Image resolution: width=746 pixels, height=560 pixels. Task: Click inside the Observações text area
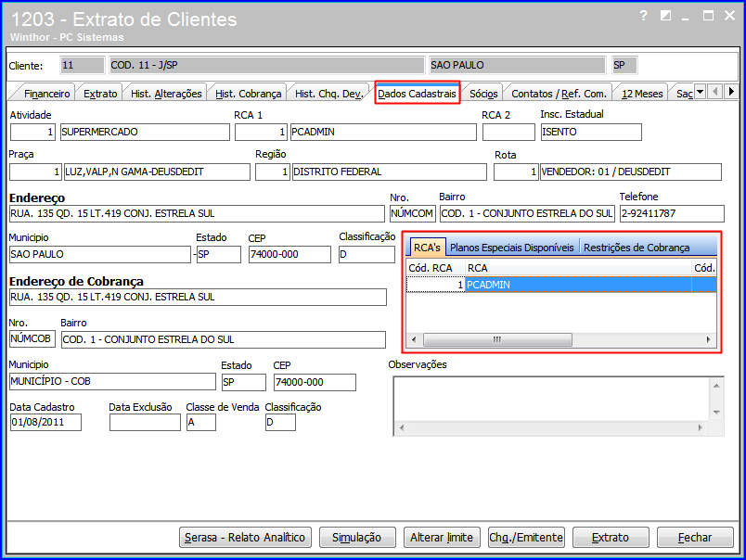552,399
